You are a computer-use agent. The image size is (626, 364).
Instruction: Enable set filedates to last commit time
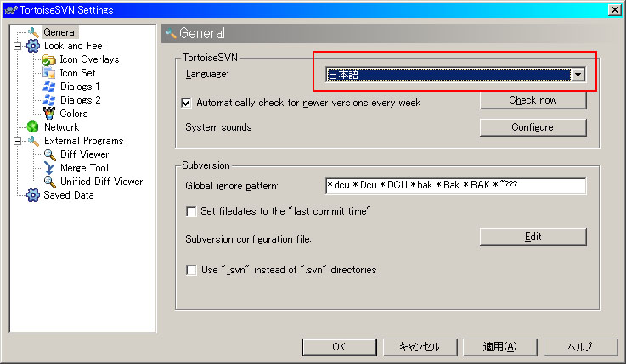tap(191, 211)
